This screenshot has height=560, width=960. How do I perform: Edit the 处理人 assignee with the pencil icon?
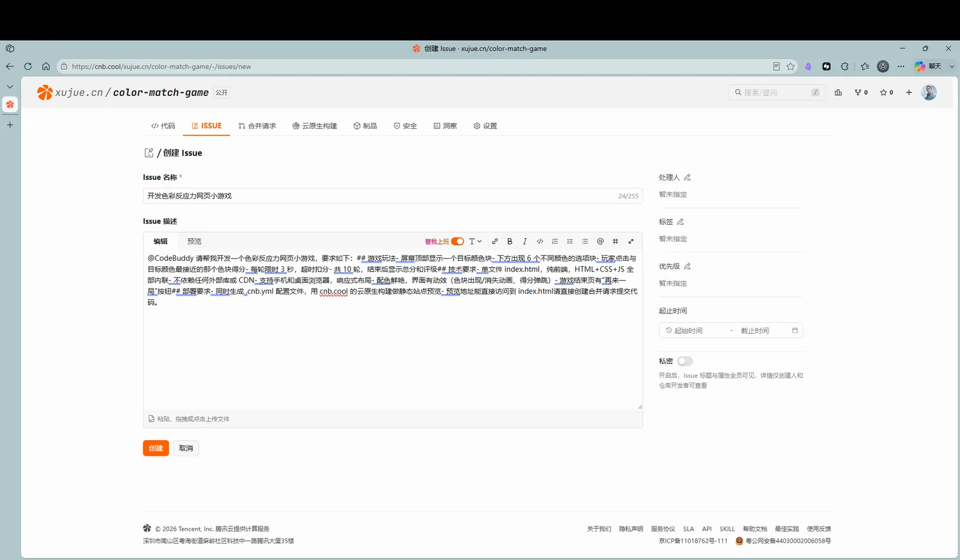(x=688, y=177)
